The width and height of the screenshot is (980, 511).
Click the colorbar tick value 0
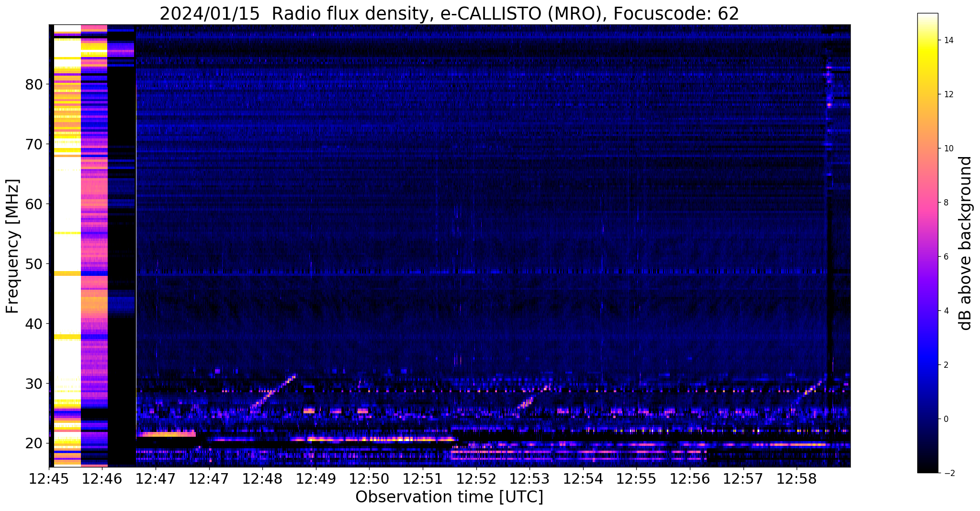point(946,419)
